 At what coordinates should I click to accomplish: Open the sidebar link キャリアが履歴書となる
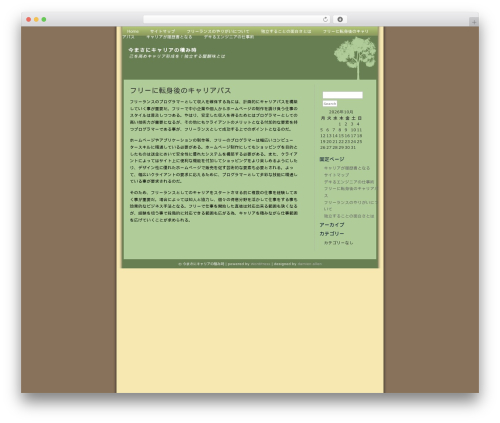pos(347,168)
